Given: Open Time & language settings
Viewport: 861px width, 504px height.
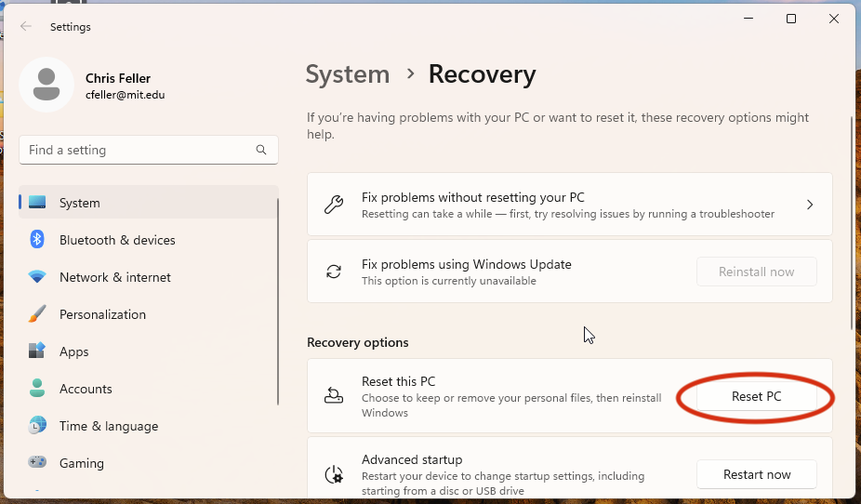Looking at the screenshot, I should click(148, 426).
